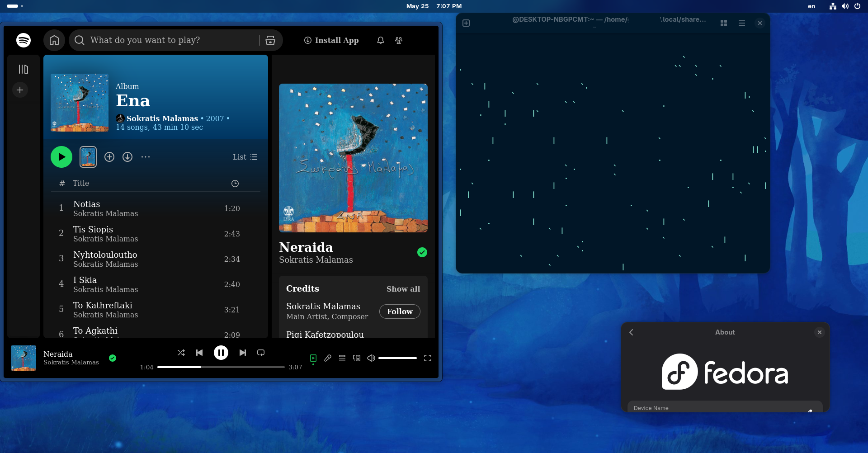
Task: Select track To Kathreftaki
Action: click(156, 310)
